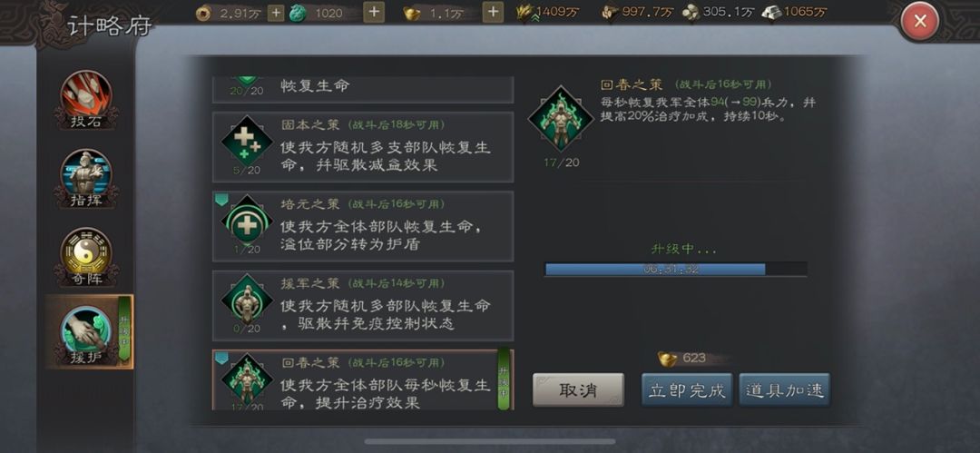The height and width of the screenshot is (453, 980).
Task: Close the 计略府 window
Action: pyautogui.click(x=920, y=21)
